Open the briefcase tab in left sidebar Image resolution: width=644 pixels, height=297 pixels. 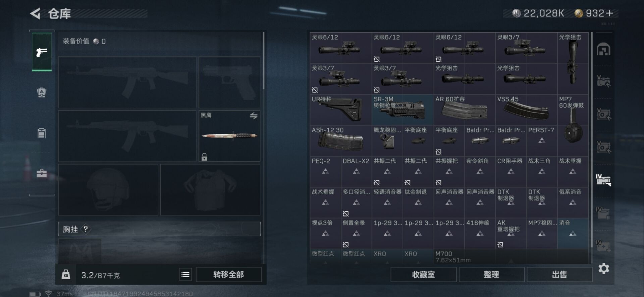tap(42, 173)
